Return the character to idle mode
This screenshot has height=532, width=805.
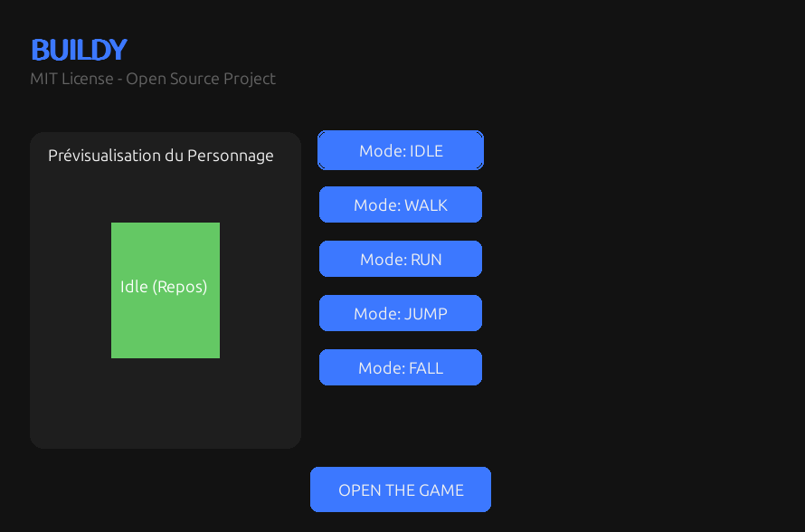point(401,150)
